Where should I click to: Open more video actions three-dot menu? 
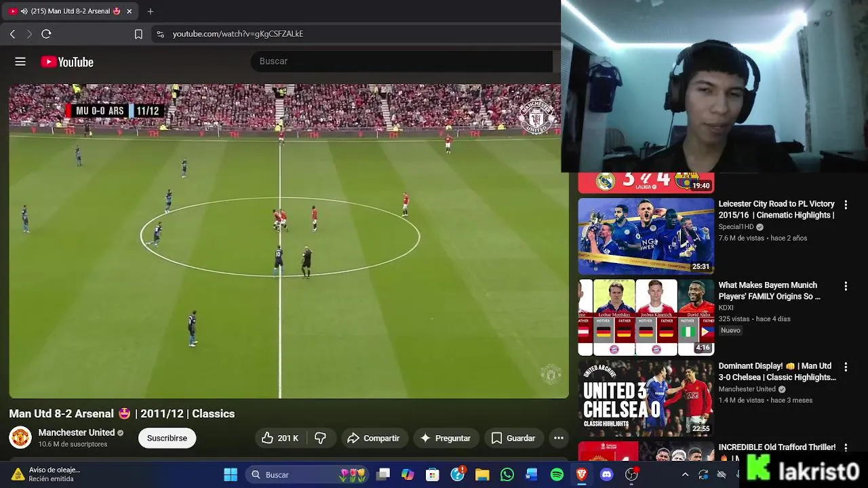pos(559,438)
